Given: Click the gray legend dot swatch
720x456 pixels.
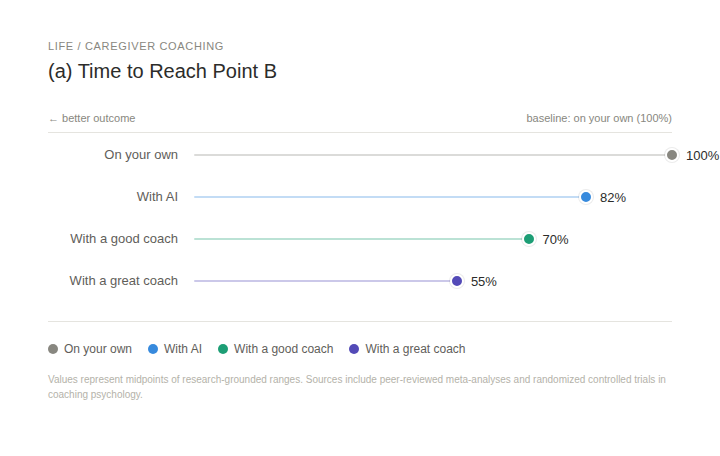Looking at the screenshot, I should click(53, 349).
